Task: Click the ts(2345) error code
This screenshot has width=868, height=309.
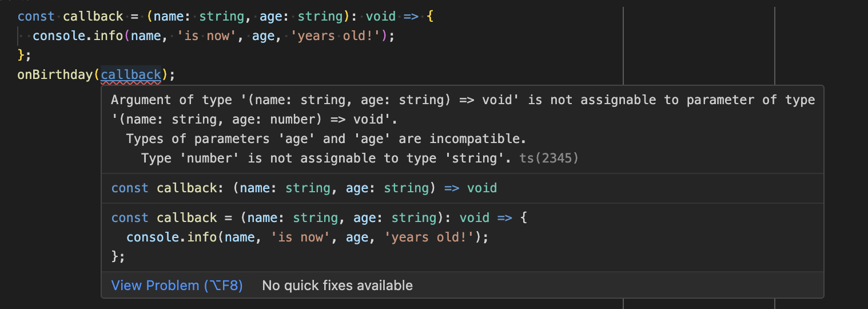Action: [x=548, y=158]
